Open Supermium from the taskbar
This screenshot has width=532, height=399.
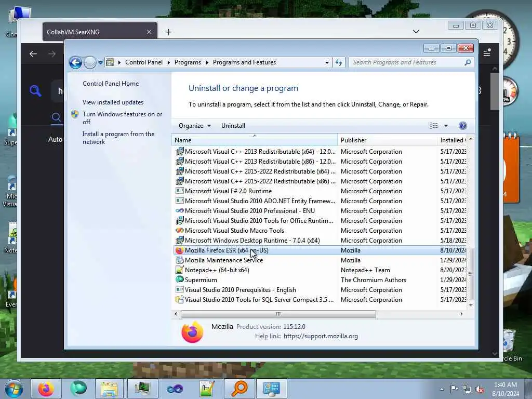pyautogui.click(x=78, y=389)
